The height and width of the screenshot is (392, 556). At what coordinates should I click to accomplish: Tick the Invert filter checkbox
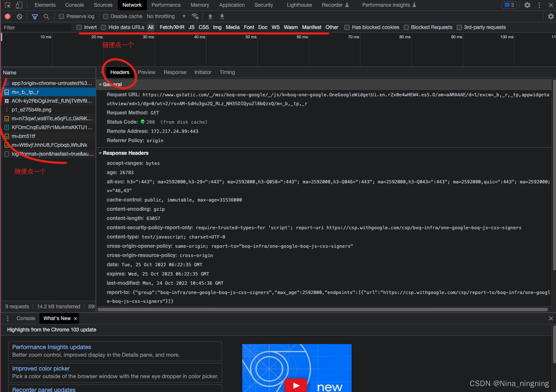tap(79, 27)
